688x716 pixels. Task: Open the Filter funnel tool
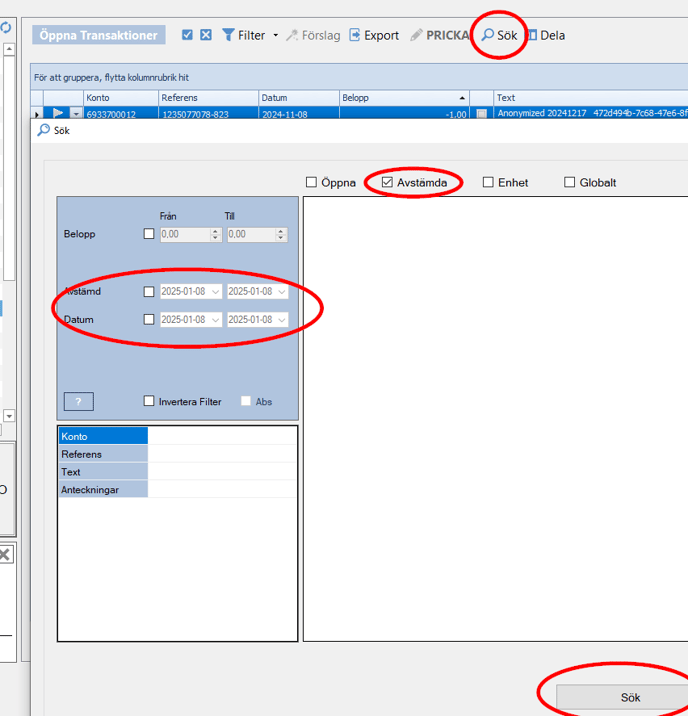(243, 35)
